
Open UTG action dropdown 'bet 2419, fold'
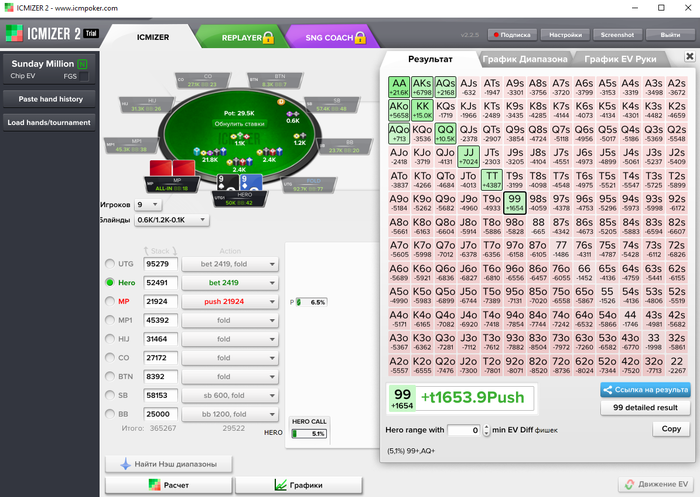[x=230, y=264]
